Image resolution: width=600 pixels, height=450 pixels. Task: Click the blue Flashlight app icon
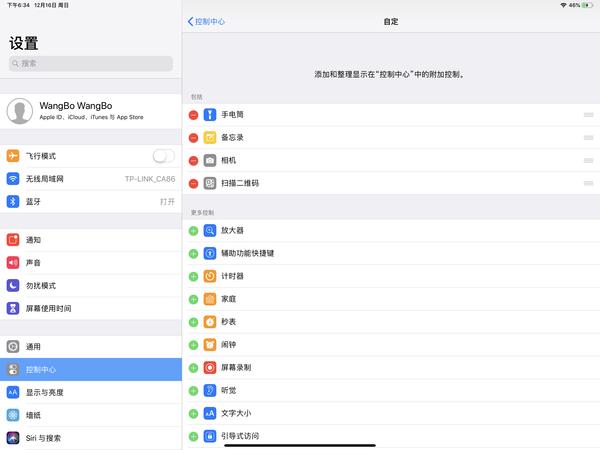pyautogui.click(x=210, y=115)
